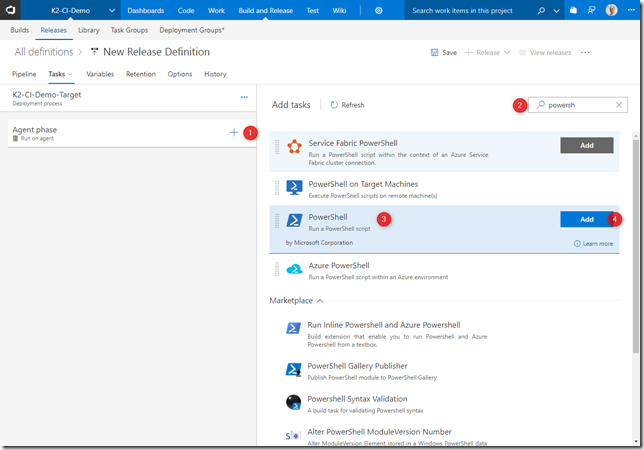Click the Service Fabric PowerShell icon

pyautogui.click(x=294, y=146)
